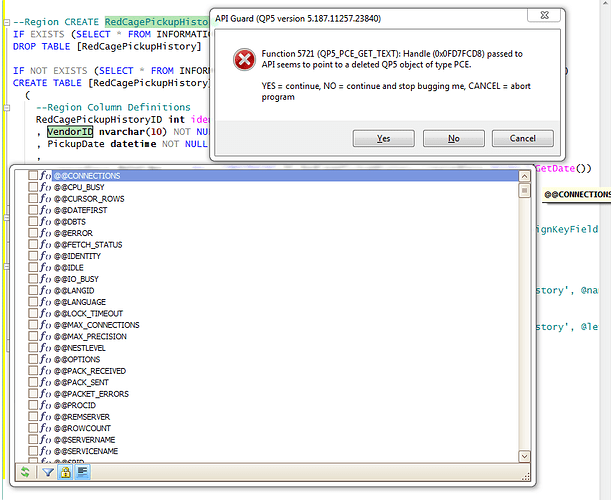Viewport: 611px width, 500px height.
Task: Click the function icon beside @@IO_BUSY
Action: pos(45,279)
